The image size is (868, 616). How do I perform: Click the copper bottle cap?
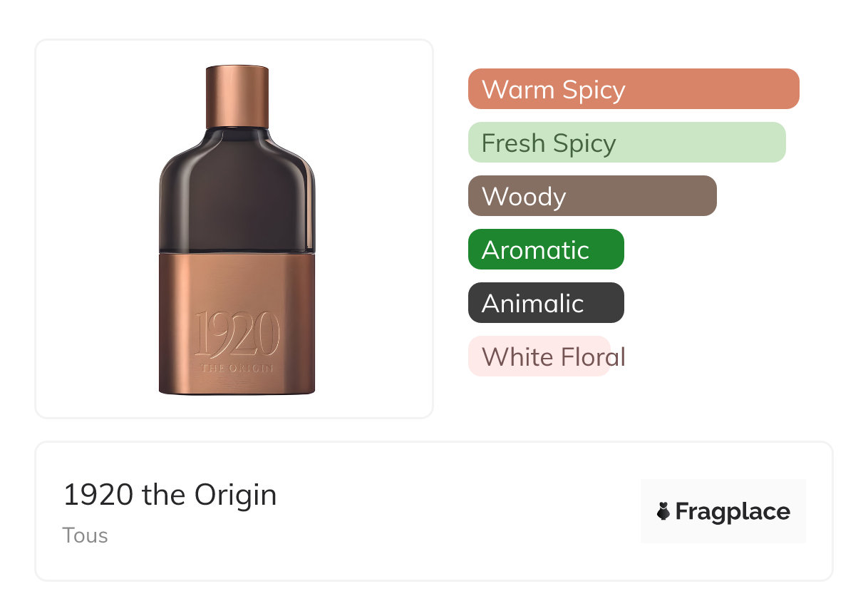click(x=237, y=96)
